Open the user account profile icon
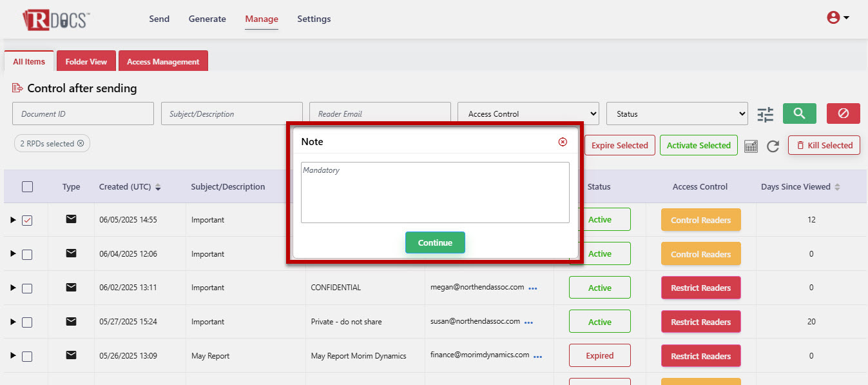 837,18
